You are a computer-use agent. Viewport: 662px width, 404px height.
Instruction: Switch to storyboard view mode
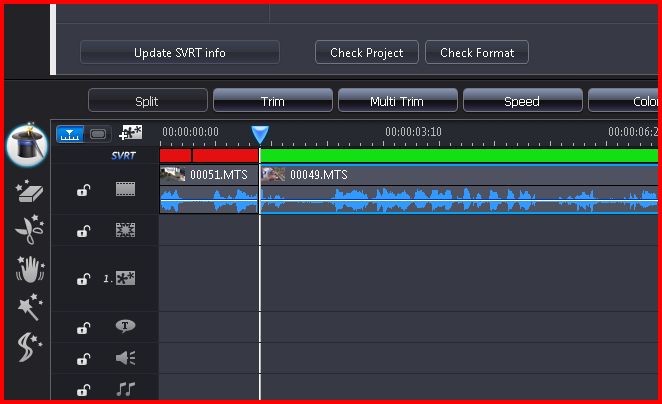point(98,133)
